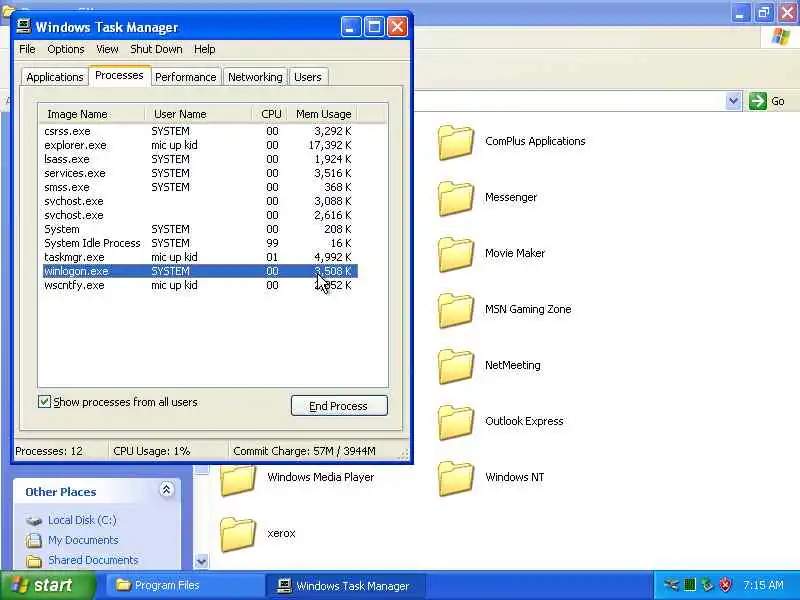800x600 pixels.
Task: Select the csrss.exe process row
Action: click(200, 131)
